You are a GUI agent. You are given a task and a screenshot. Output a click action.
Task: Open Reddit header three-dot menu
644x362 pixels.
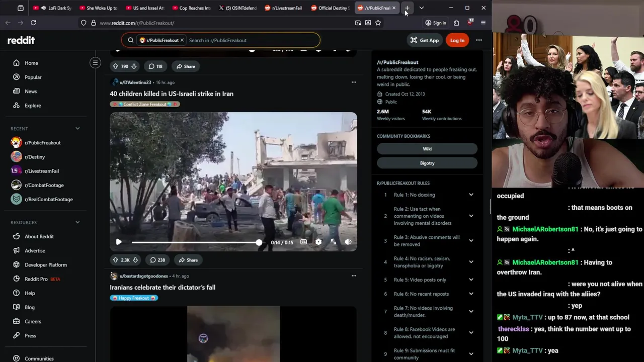point(479,40)
